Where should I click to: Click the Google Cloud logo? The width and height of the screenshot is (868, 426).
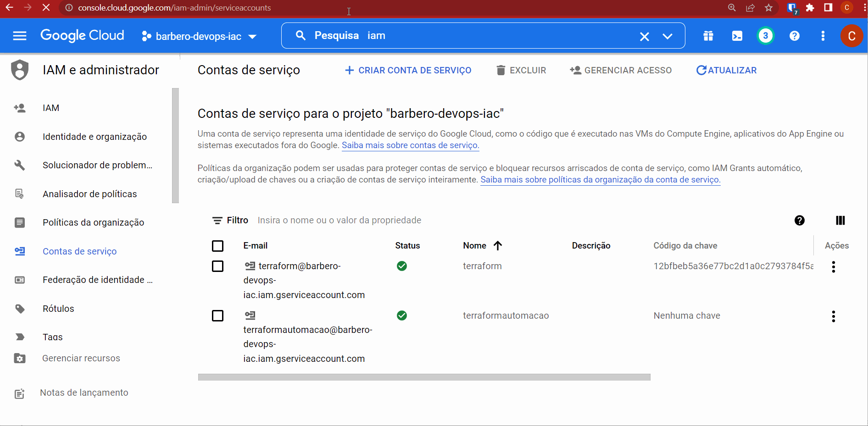click(x=82, y=35)
